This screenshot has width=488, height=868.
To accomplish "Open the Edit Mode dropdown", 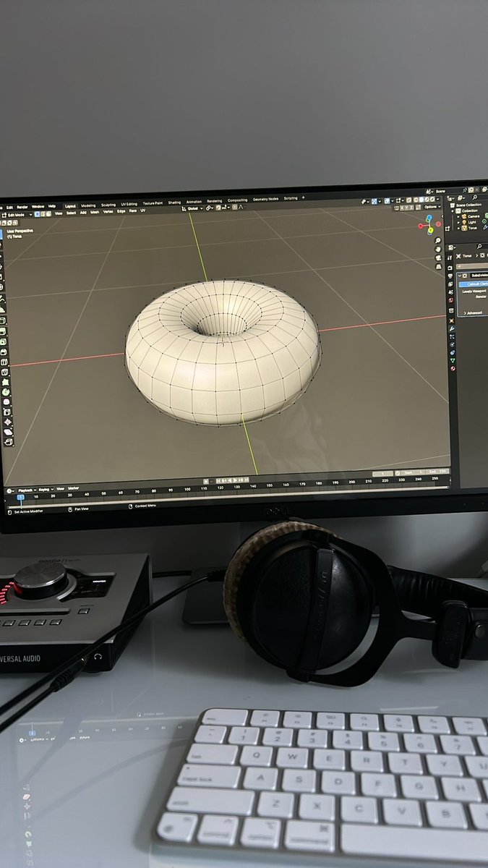I will [x=17, y=215].
